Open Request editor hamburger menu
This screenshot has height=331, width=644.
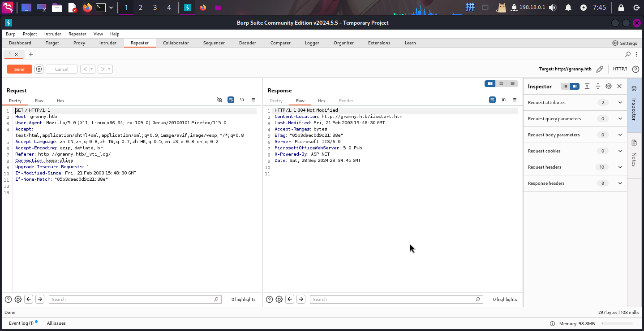[x=253, y=100]
